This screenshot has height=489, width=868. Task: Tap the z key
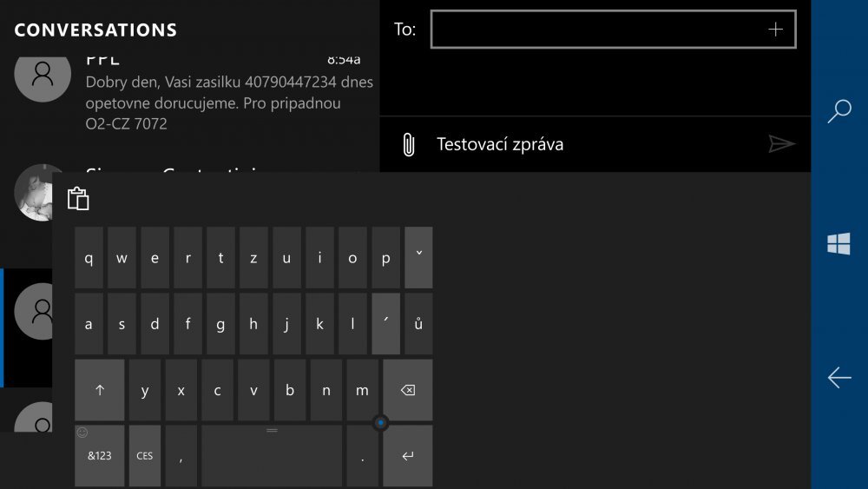click(x=253, y=257)
